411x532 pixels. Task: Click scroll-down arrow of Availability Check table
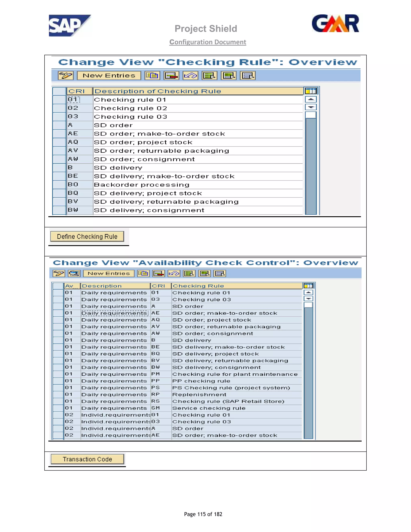tap(308, 299)
